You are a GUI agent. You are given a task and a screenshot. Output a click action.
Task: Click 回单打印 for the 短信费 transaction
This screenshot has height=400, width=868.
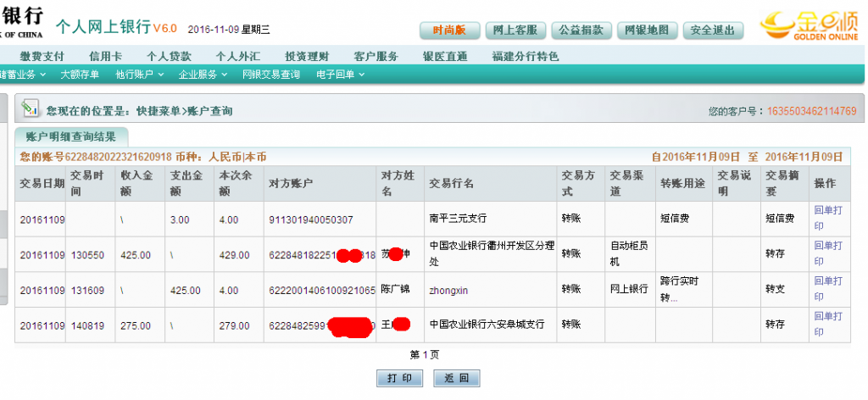828,218
